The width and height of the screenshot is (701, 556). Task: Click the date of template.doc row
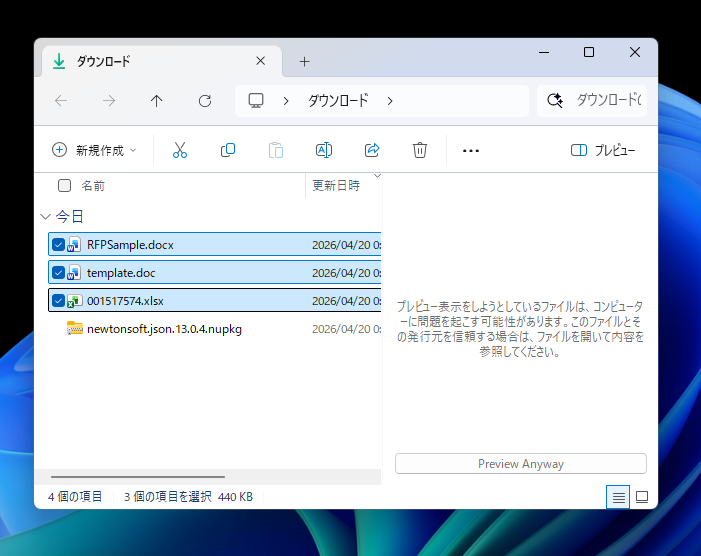346,273
